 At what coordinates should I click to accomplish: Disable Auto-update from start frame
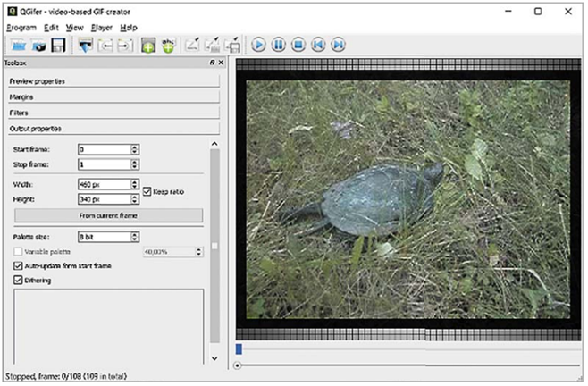click(x=19, y=266)
